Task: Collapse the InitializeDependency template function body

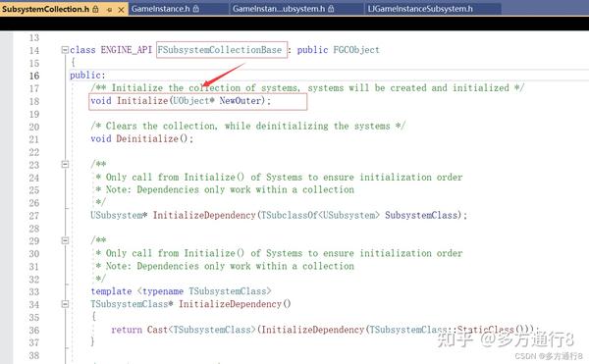Action: tap(65, 304)
